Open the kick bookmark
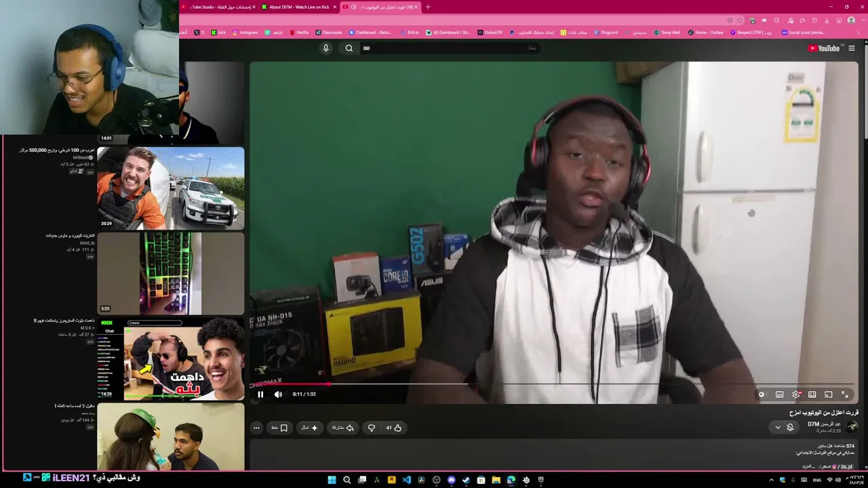868x488 pixels. pos(218,33)
